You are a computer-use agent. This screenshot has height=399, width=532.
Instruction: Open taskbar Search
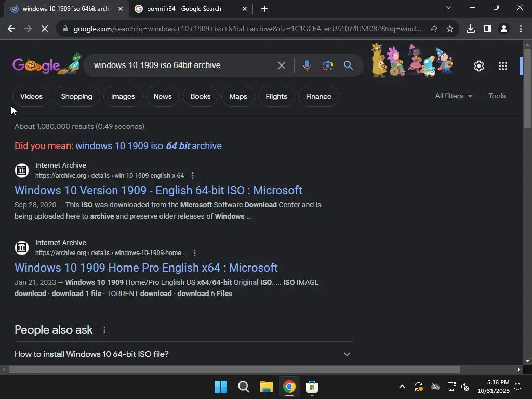[243, 387]
